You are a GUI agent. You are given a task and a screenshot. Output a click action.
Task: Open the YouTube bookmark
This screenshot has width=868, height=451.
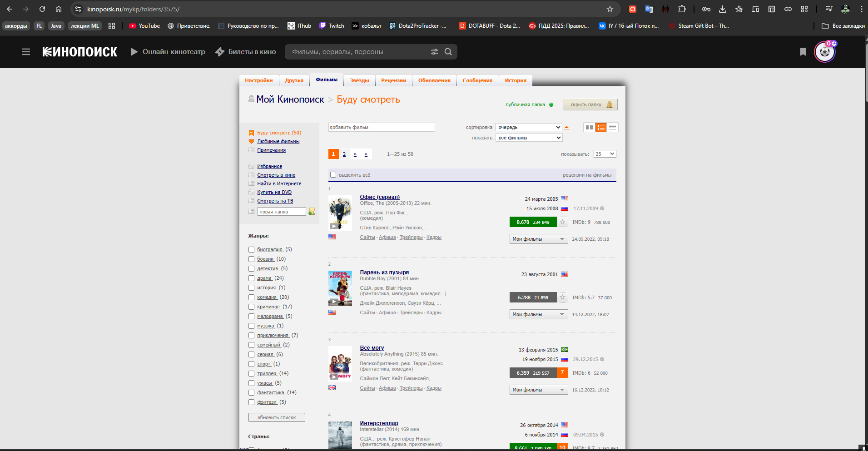click(x=144, y=26)
